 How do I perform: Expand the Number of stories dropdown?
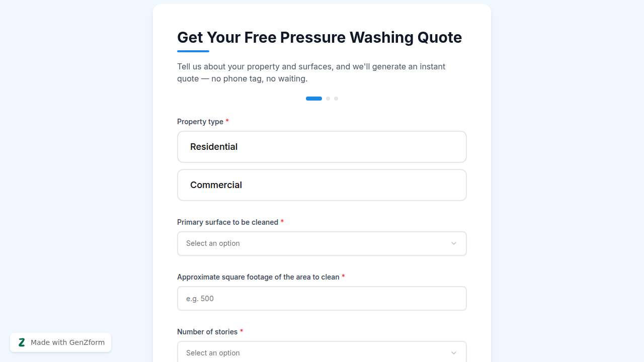pyautogui.click(x=321, y=352)
